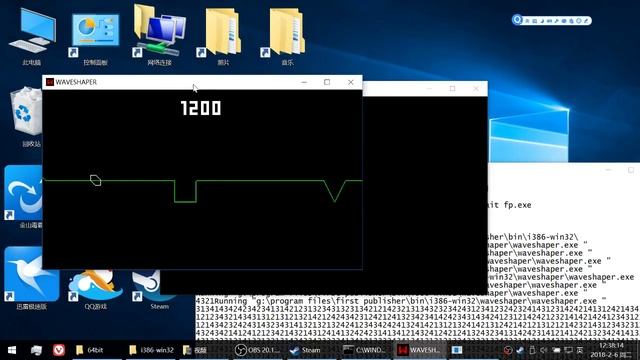Open the Recycle Bin on the desktop
The height and width of the screenshot is (360, 640).
[27, 116]
